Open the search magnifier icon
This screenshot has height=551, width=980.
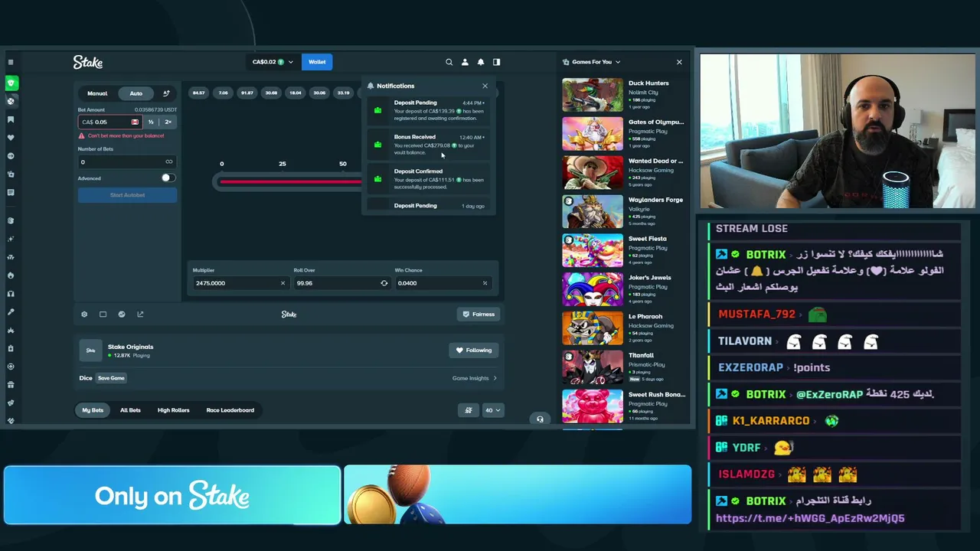pyautogui.click(x=449, y=62)
